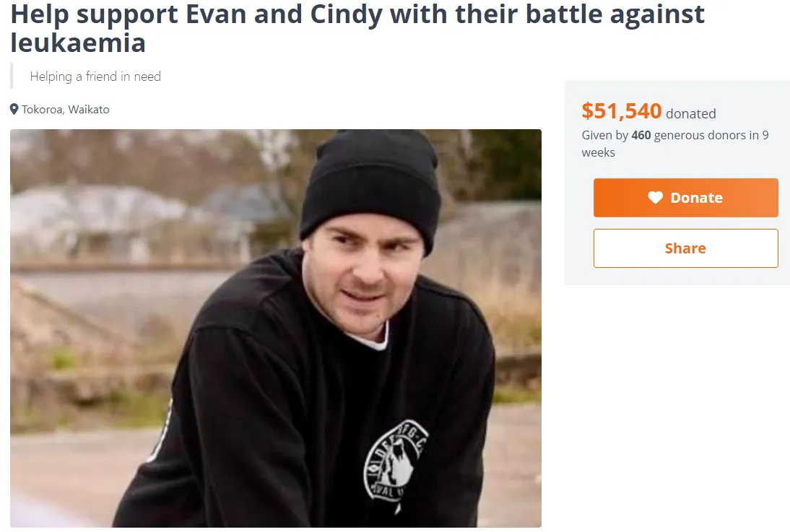This screenshot has height=532, width=790.
Task: Click the black beanie in the photo
Action: point(372,188)
